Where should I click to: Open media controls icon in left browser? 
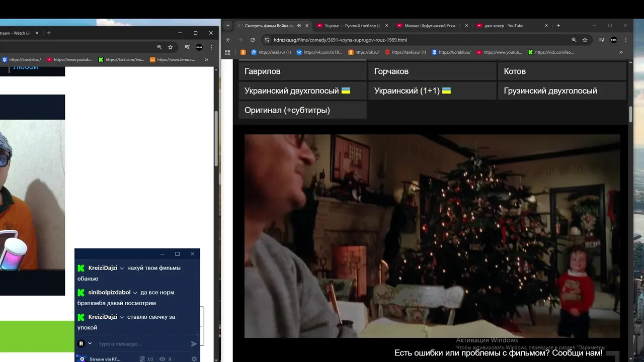coord(187,47)
